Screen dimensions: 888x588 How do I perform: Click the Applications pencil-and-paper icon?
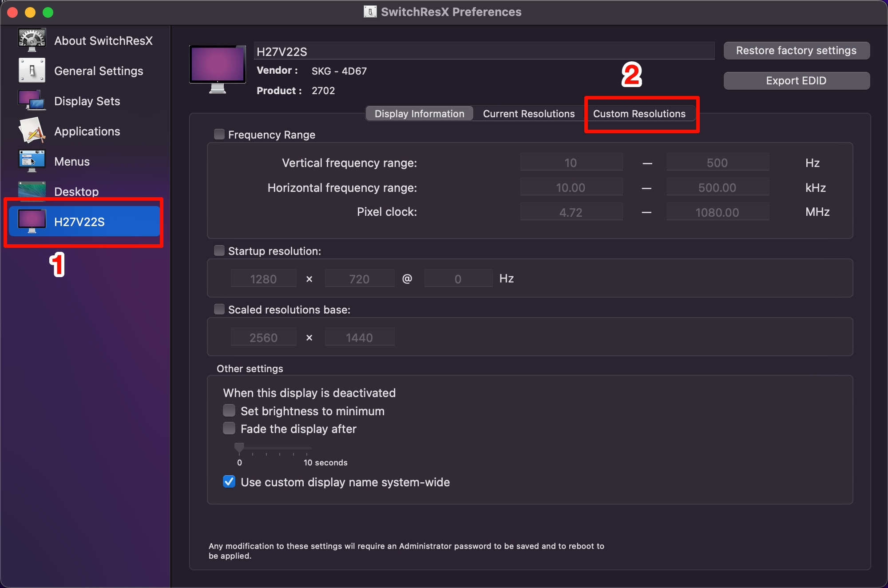tap(32, 131)
